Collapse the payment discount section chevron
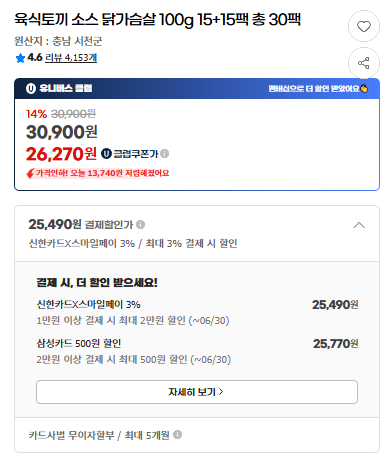Screen dimensions: 392x461 tap(359, 225)
